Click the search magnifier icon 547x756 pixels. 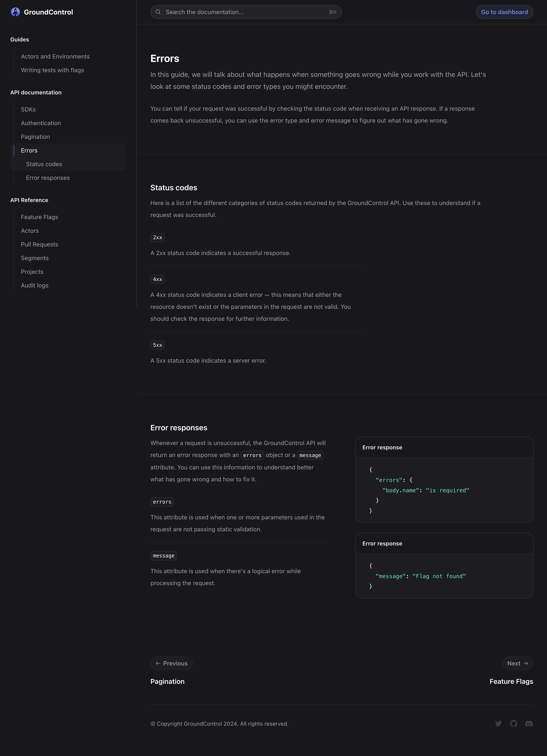158,12
